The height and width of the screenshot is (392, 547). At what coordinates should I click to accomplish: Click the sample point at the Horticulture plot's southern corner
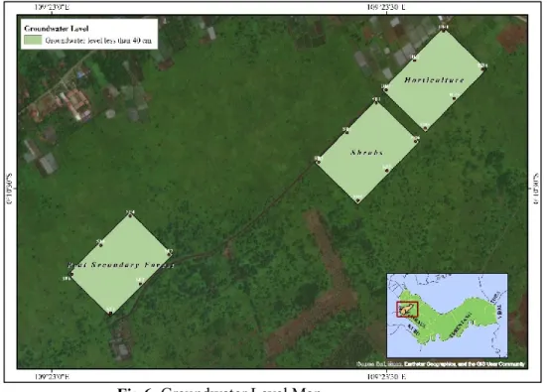point(425,128)
